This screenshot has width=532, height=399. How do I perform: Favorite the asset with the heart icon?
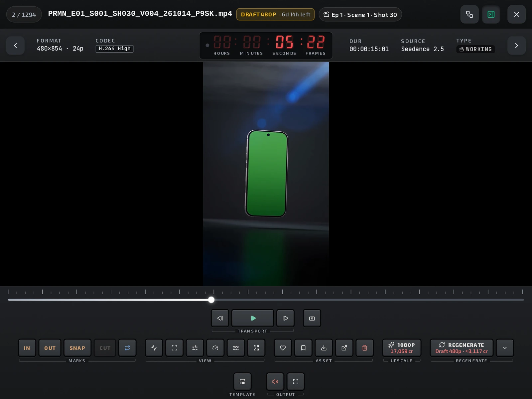coord(283,348)
